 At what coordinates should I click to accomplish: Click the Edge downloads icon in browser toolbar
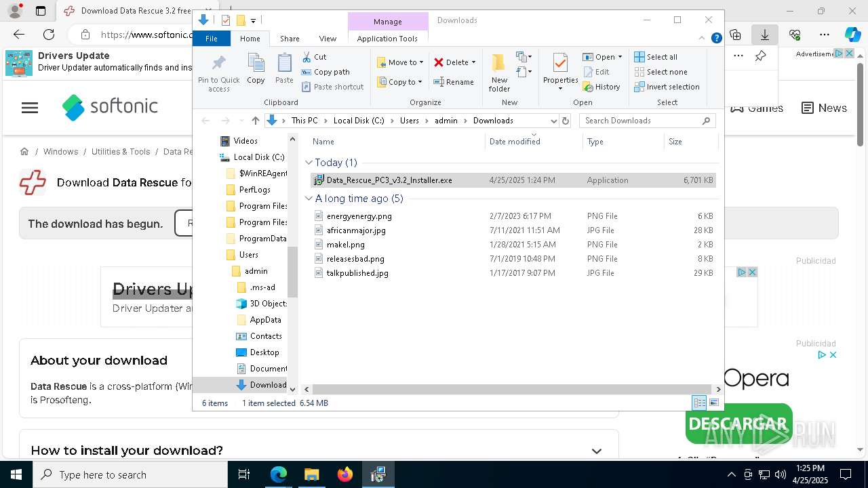pyautogui.click(x=765, y=35)
